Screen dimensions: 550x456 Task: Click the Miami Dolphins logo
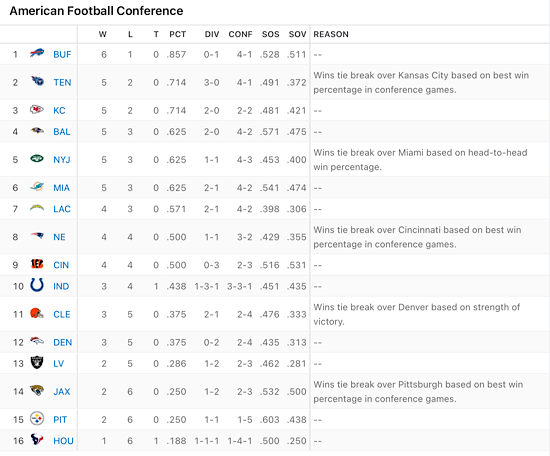[37, 187]
